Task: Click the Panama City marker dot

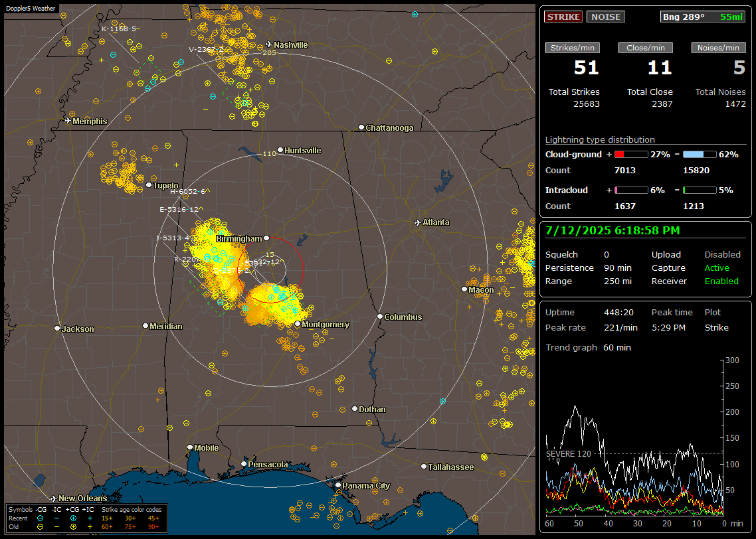Action: [338, 485]
